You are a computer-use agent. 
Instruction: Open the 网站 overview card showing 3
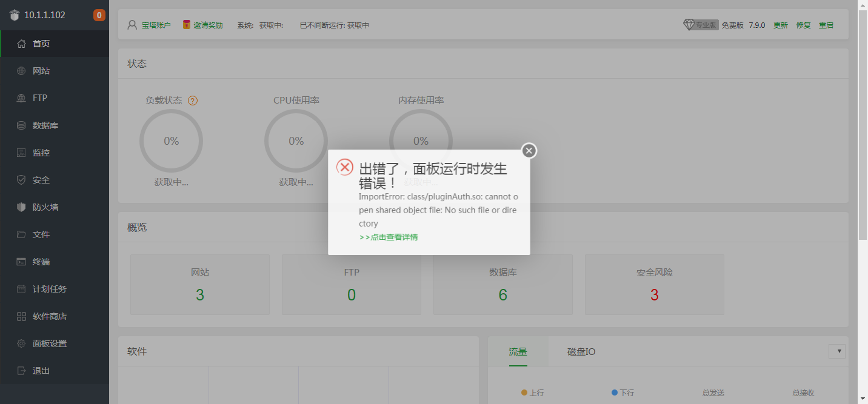[x=200, y=285]
